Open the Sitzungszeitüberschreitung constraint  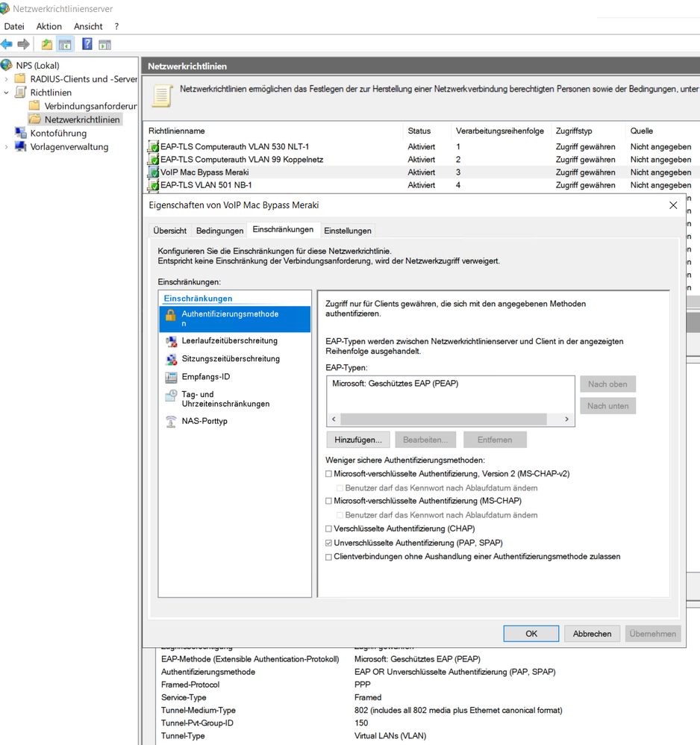231,359
